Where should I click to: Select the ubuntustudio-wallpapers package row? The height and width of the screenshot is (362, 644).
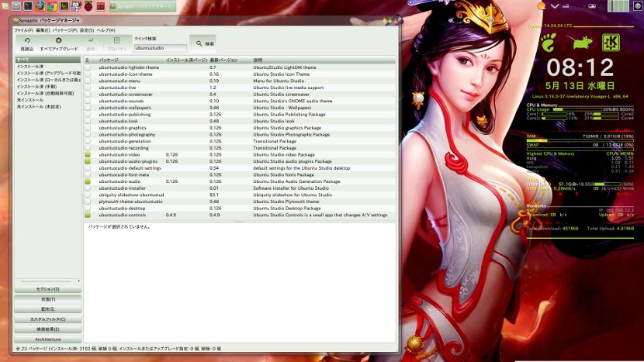pos(240,108)
